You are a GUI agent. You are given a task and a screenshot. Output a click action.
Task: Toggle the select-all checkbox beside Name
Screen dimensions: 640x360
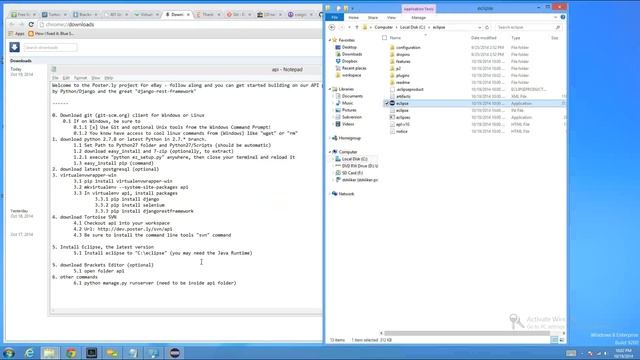(x=384, y=38)
